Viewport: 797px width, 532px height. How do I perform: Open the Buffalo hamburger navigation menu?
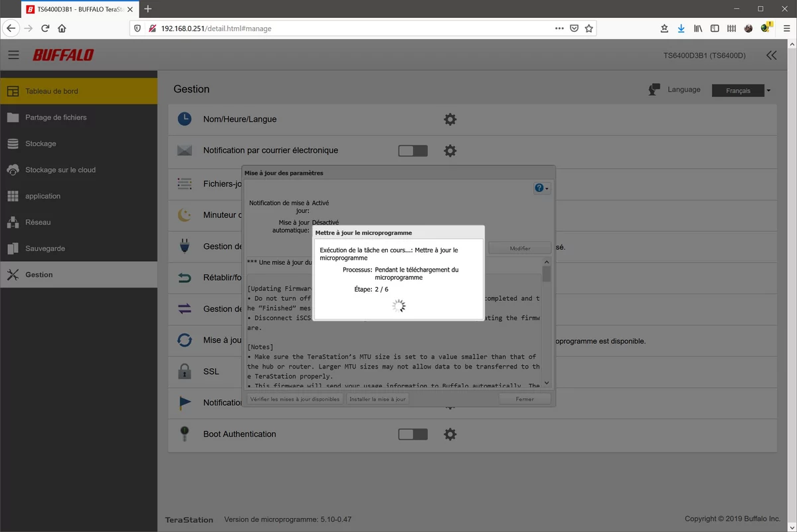pyautogui.click(x=13, y=55)
